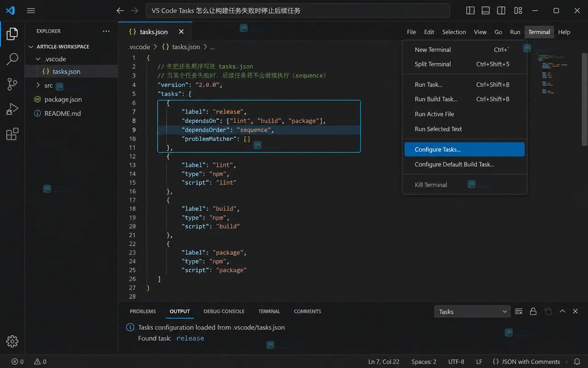Click the title bar search box
The image size is (588, 368).
pos(298,11)
